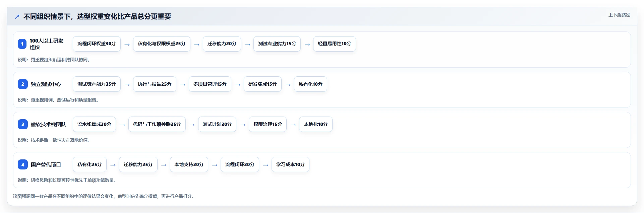644x213 pixels.
Task: Click the 上下游路径 label
Action: pos(619,15)
